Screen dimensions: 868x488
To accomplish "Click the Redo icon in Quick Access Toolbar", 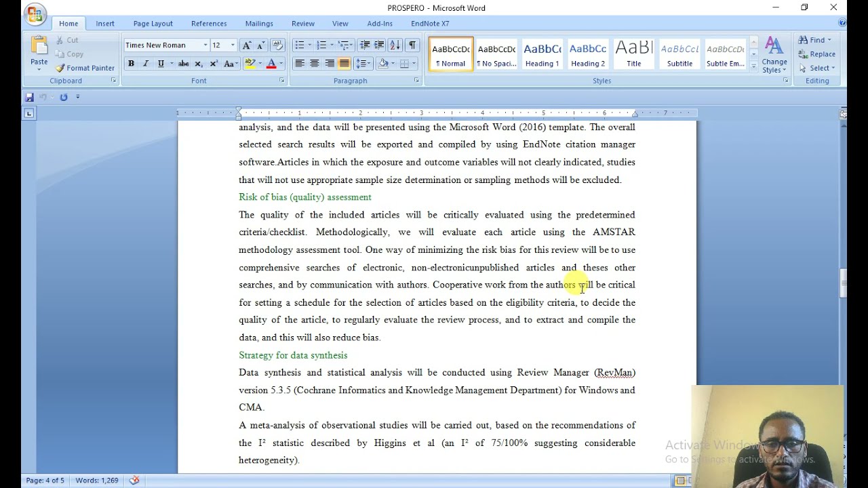I will click(x=64, y=97).
